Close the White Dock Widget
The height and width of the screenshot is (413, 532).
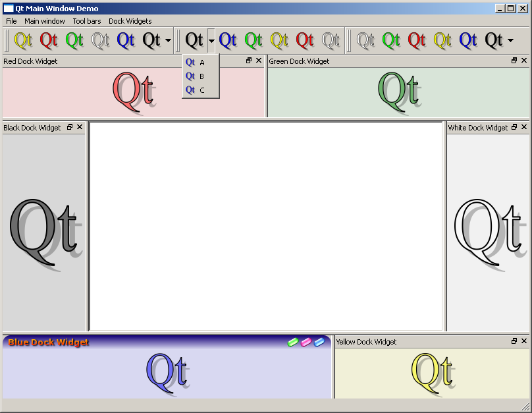click(524, 127)
